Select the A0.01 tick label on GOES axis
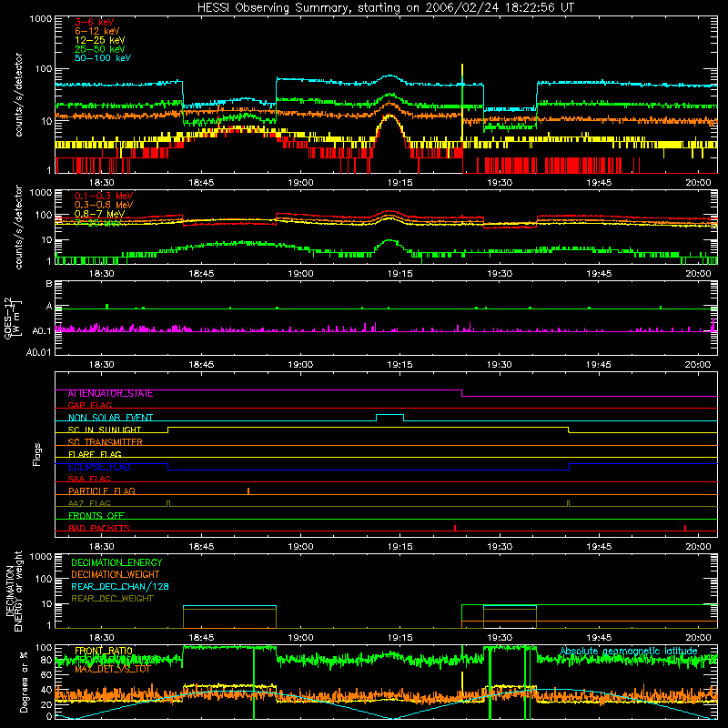This screenshot has height=728, width=728. pyautogui.click(x=38, y=352)
